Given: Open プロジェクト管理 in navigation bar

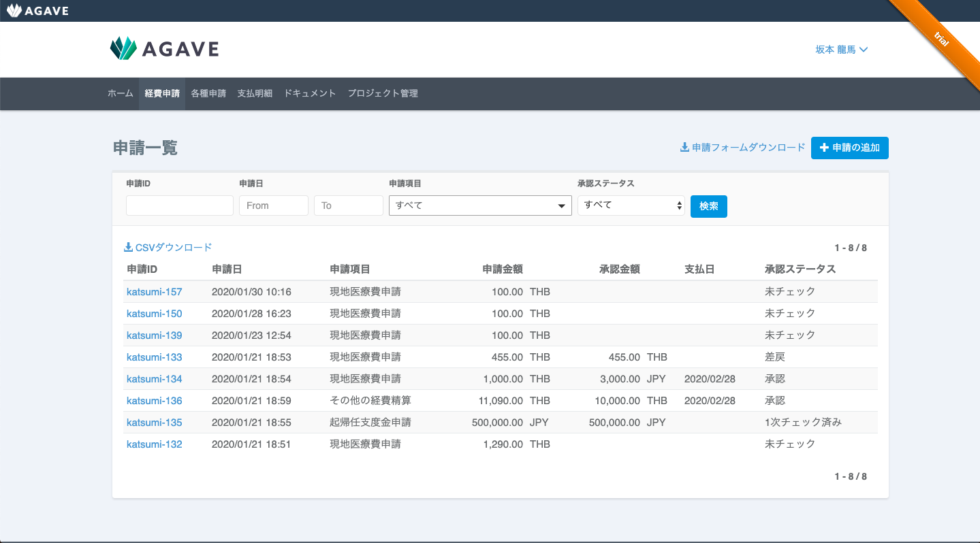Looking at the screenshot, I should coord(383,93).
